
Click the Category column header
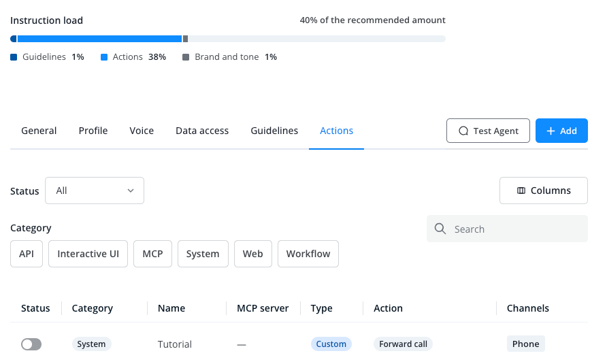pos(93,308)
